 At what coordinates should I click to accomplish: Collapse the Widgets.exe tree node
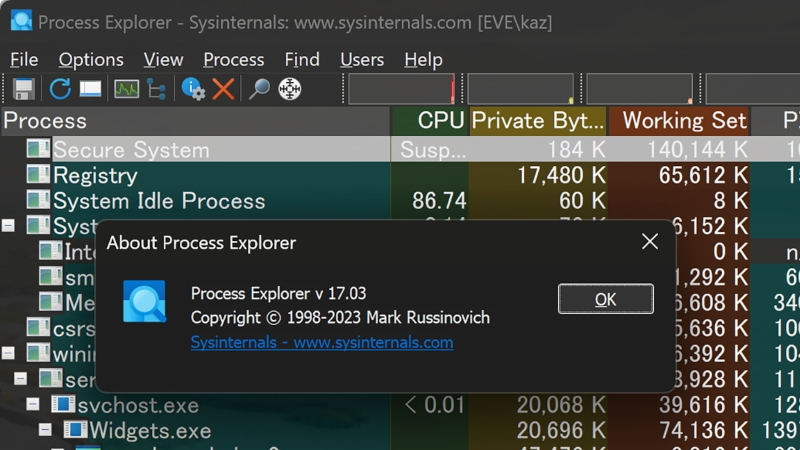[45, 430]
